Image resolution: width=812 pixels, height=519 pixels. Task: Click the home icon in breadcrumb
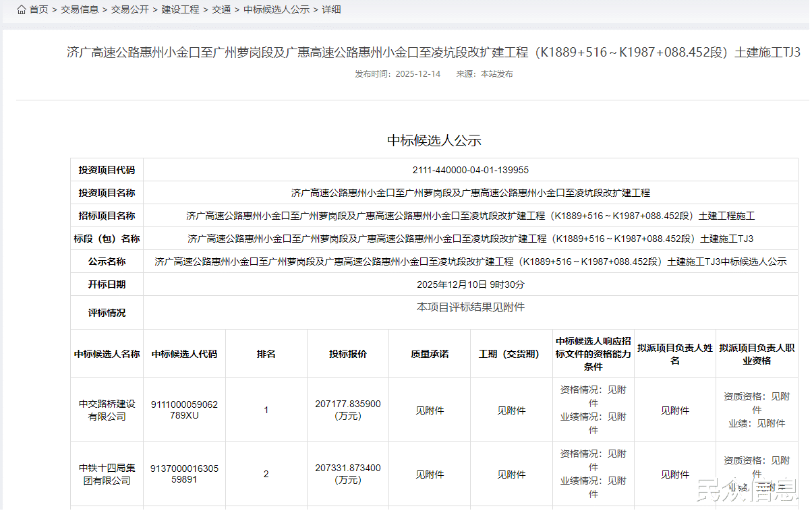(22, 9)
